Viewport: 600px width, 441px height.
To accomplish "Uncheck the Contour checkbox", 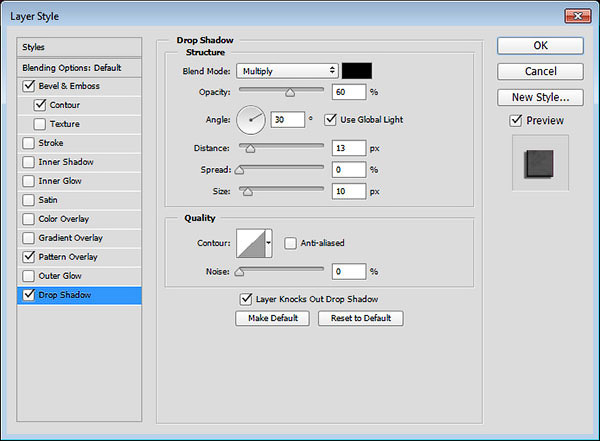I will tap(40, 105).
